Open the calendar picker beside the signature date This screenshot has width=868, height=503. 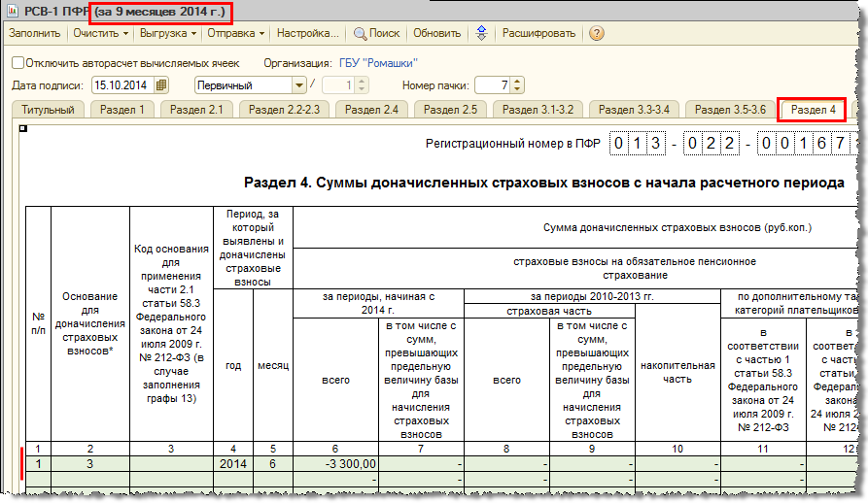point(161,85)
